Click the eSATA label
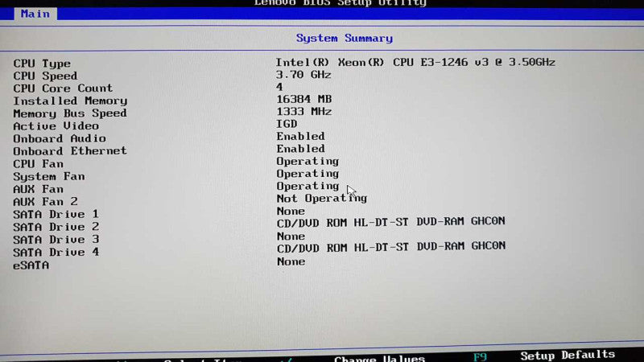 pyautogui.click(x=31, y=265)
